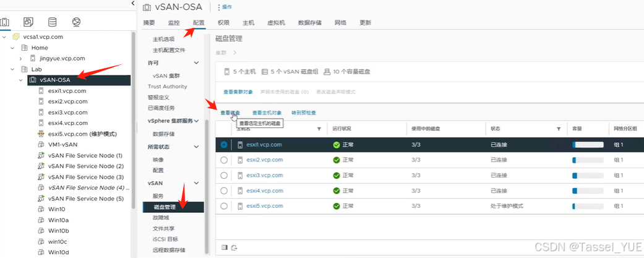Click the 查看集群对象 link
The width and height of the screenshot is (644, 258).
[x=238, y=92]
